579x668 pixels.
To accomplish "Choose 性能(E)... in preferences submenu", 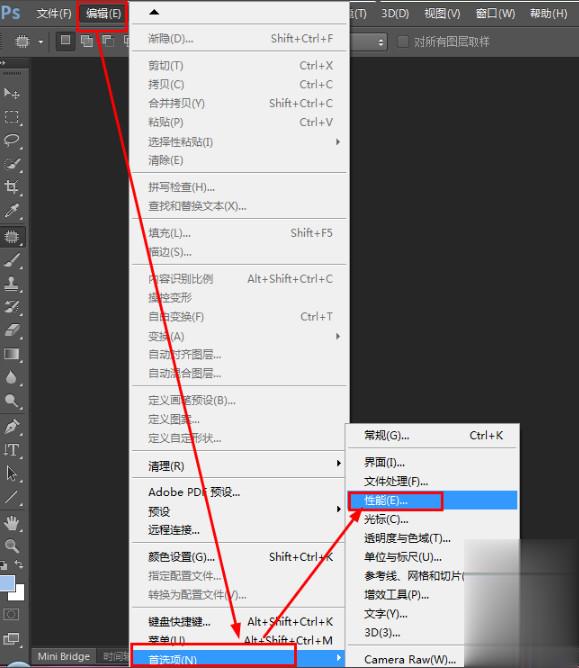I will (x=433, y=500).
